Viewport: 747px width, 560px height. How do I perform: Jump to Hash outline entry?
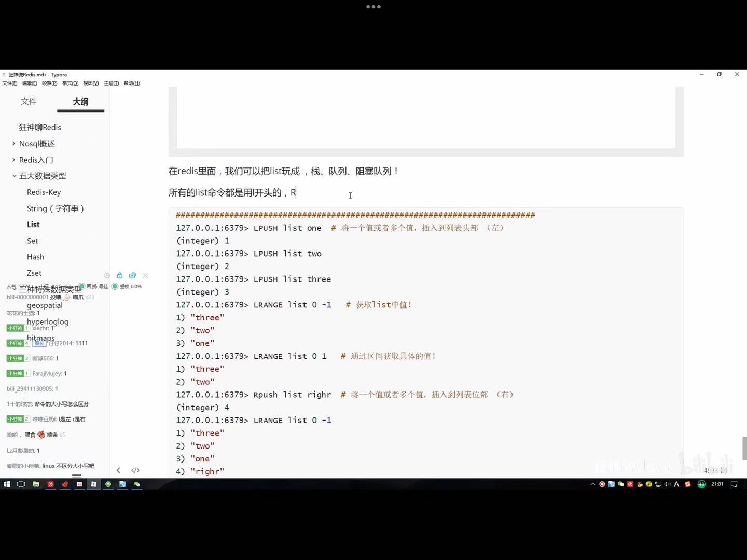tap(35, 257)
